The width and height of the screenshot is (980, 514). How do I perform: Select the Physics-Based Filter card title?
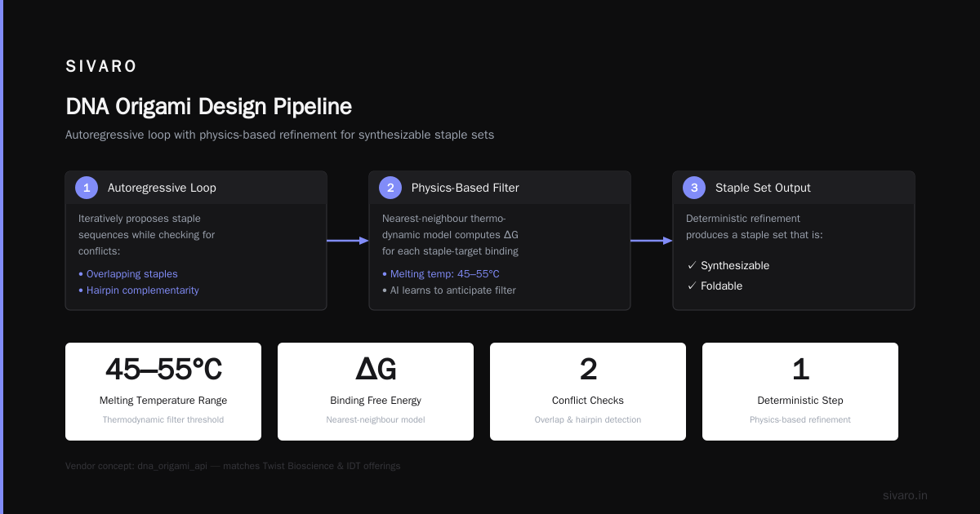(x=465, y=188)
